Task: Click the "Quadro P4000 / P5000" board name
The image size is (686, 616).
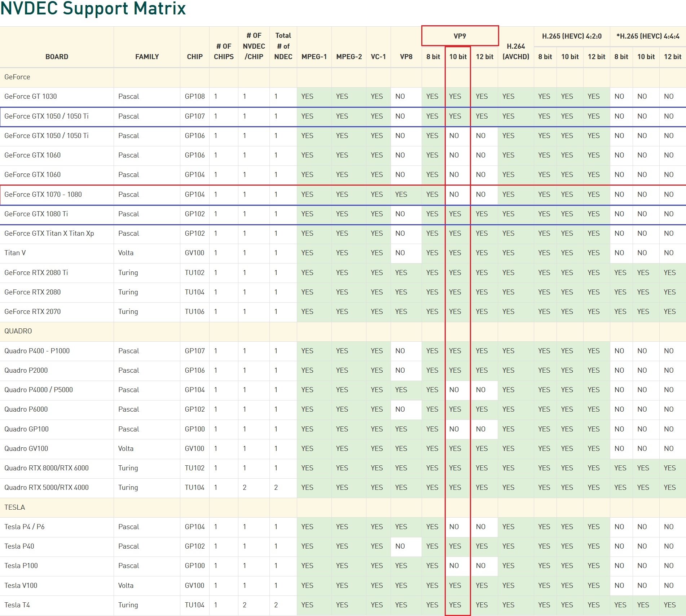Action: click(x=39, y=390)
